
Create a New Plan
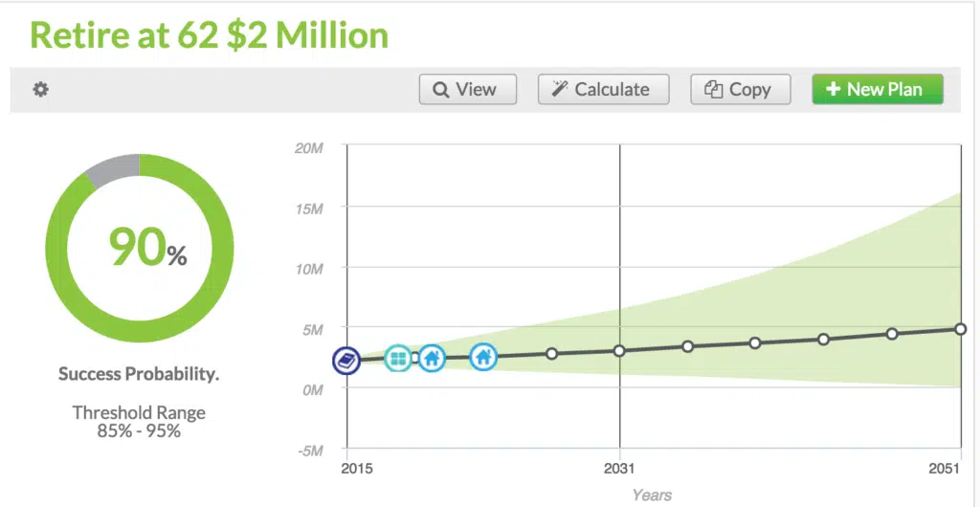877,89
